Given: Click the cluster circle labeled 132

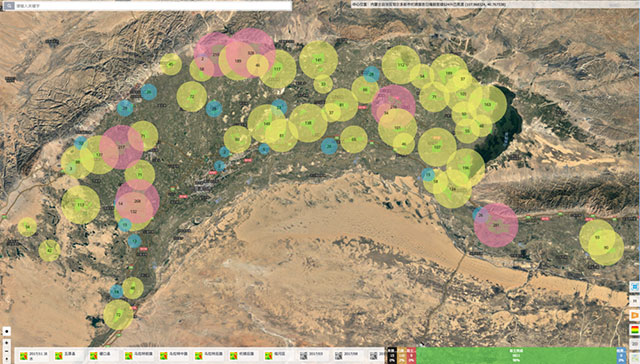Looking at the screenshot, I should click(133, 212).
